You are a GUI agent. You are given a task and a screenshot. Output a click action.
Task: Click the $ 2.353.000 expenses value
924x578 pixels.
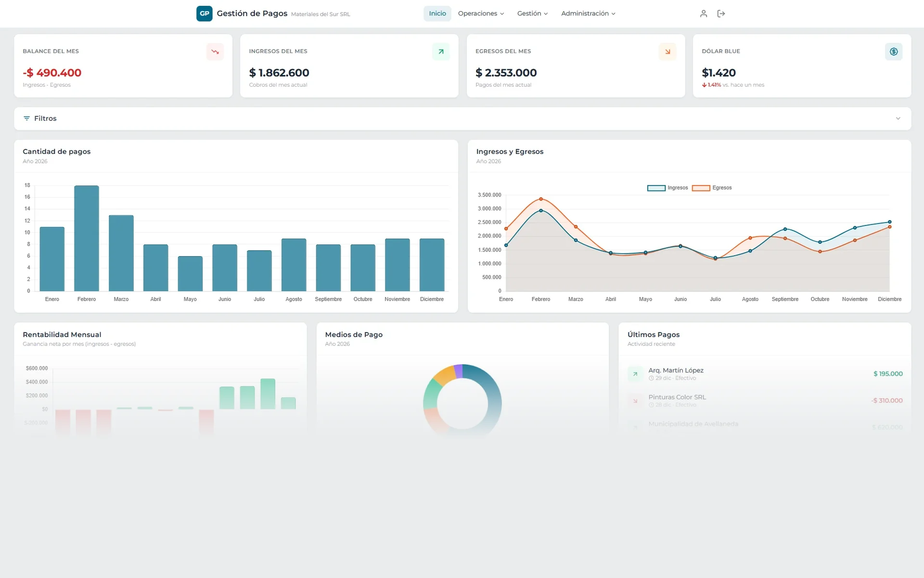click(506, 73)
